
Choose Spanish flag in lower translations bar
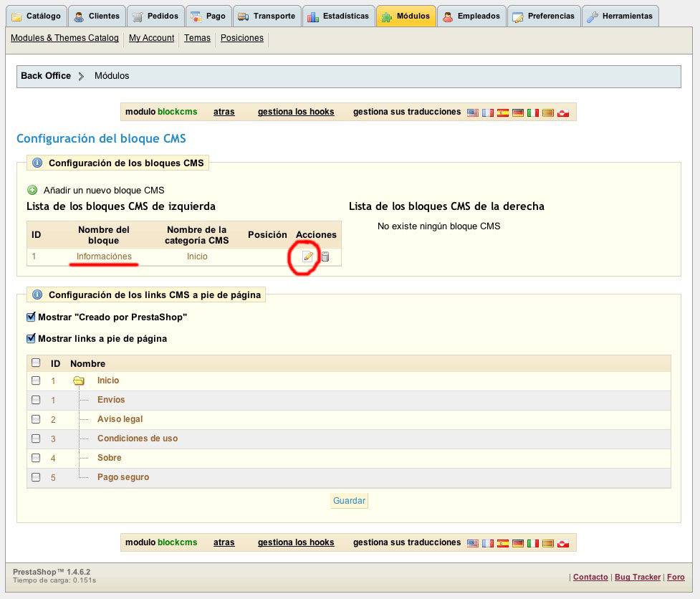click(x=503, y=543)
